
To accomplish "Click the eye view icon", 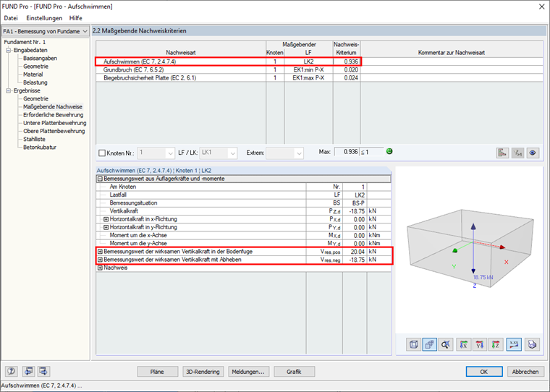I will (533, 153).
